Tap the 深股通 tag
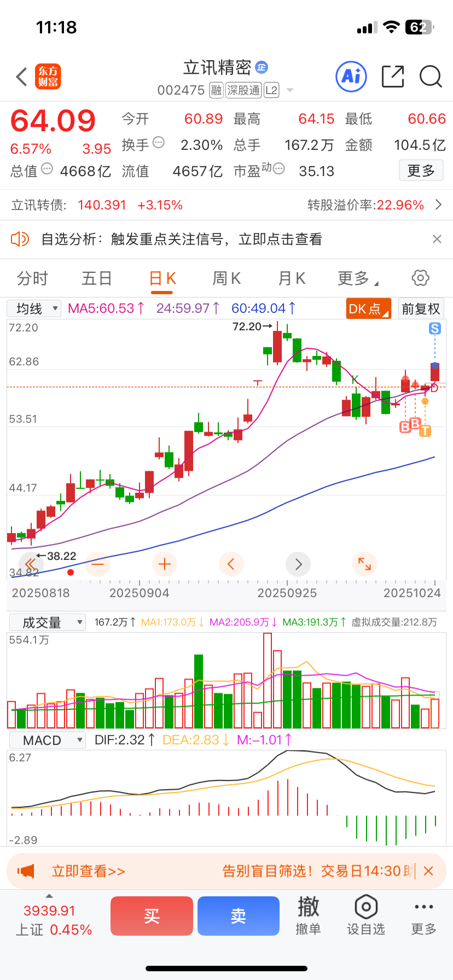The image size is (453, 980). click(243, 90)
